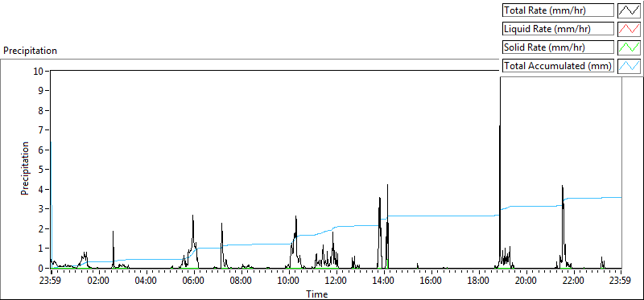Click the 12:00 marker on the time axis
Screen dimensions: 644x300
click(x=336, y=281)
